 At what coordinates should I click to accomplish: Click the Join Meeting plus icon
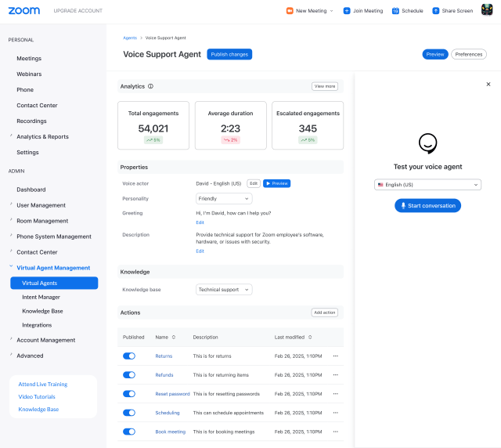pyautogui.click(x=347, y=11)
